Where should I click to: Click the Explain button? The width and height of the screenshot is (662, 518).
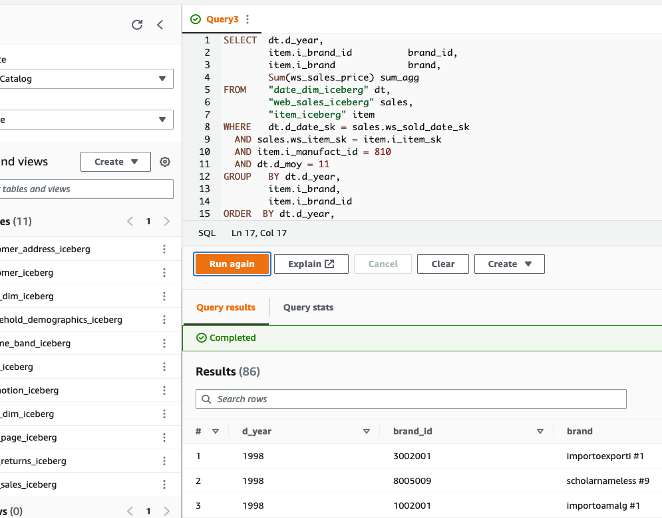(x=311, y=264)
